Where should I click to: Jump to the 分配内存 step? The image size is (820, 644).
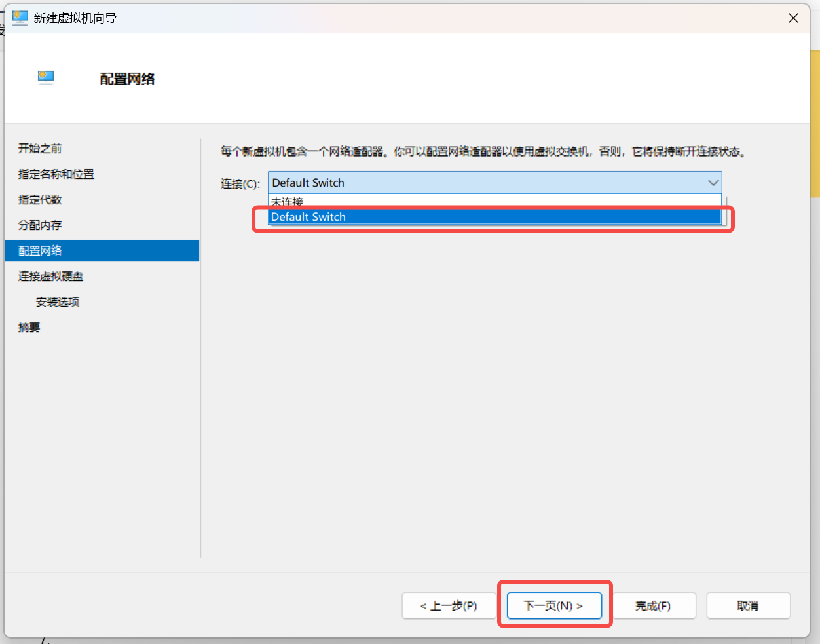(40, 225)
